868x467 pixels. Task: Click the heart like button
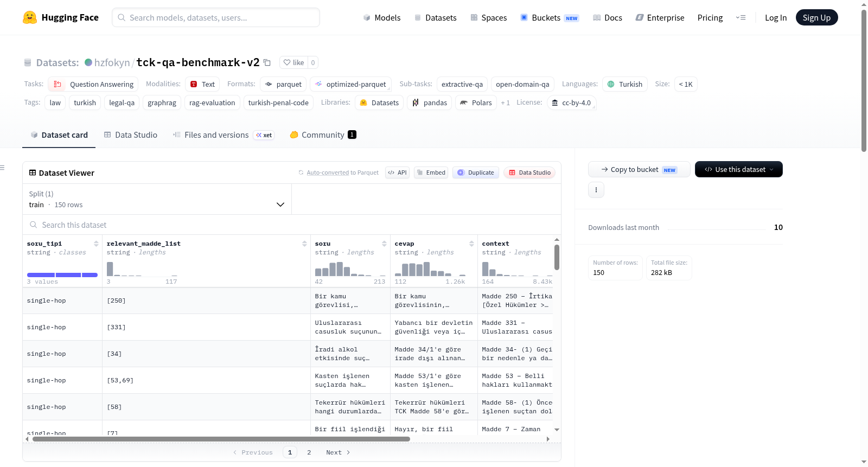click(293, 62)
